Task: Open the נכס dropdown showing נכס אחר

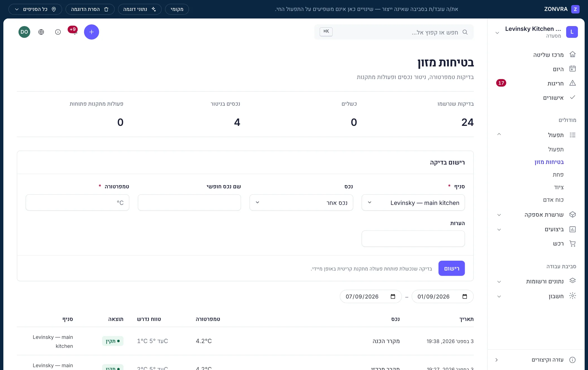Action: point(301,203)
